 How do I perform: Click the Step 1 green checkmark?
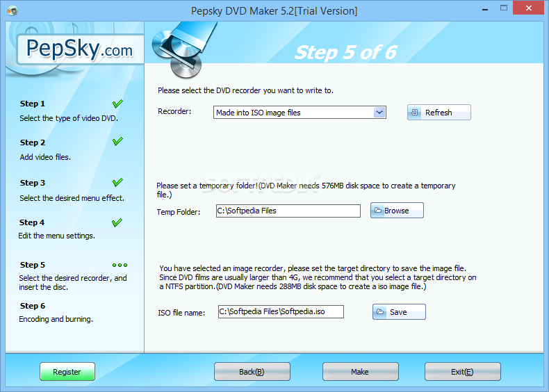pos(117,104)
